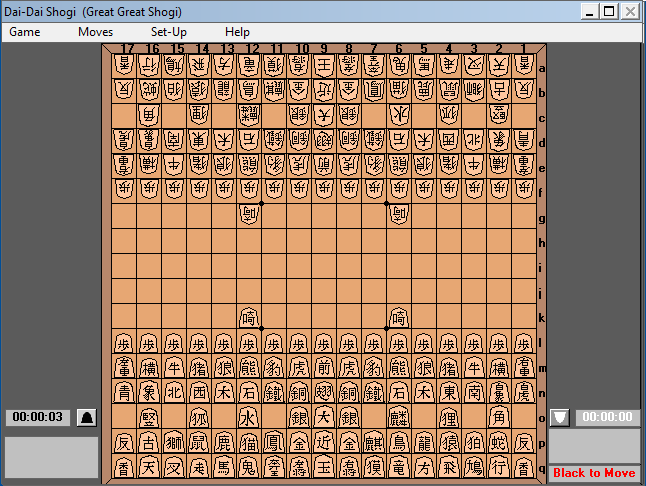The width and height of the screenshot is (646, 486).
Task: Select Black's bishop 角 on square 2o
Action: tap(499, 417)
